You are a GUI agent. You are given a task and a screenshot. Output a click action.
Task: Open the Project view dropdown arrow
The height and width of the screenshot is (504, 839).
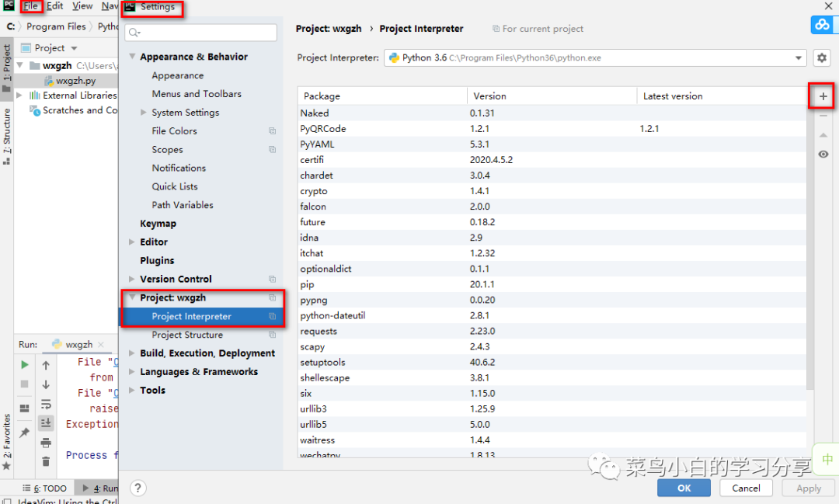point(75,48)
